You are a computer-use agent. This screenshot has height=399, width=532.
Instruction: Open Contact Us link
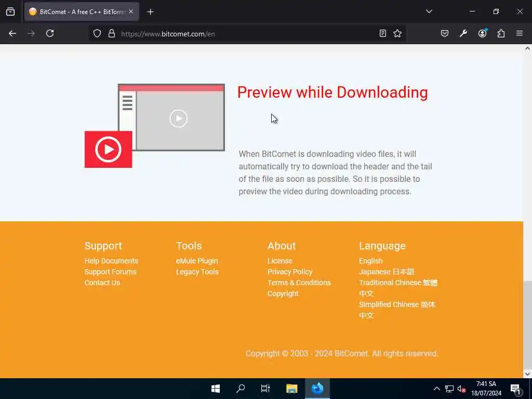coord(102,283)
